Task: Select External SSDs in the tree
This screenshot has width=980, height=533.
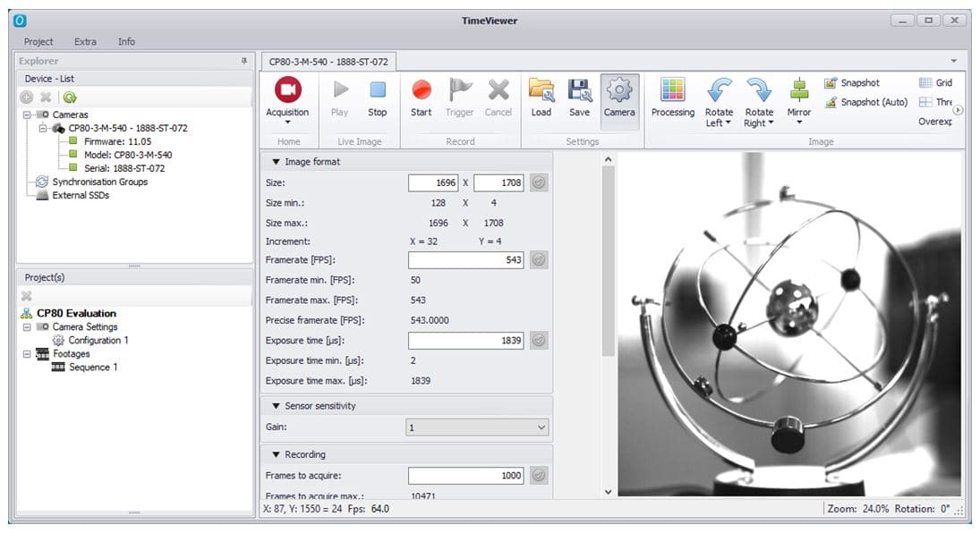Action: [x=81, y=196]
